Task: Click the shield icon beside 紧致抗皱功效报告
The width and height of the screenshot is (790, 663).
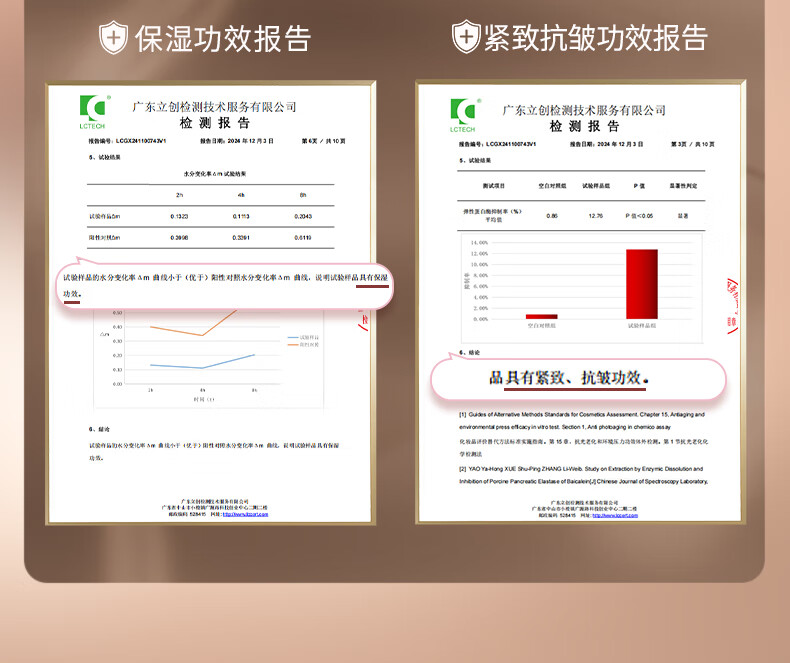Action: (465, 38)
